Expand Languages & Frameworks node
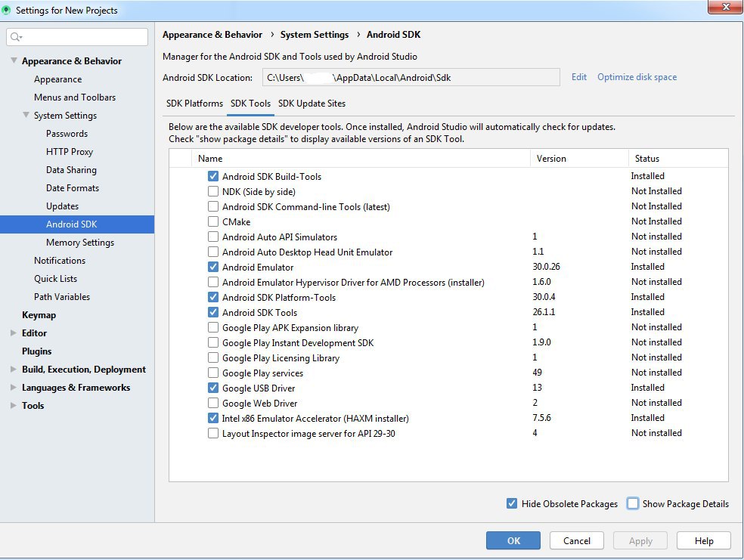Image resolution: width=744 pixels, height=560 pixels. [x=14, y=388]
